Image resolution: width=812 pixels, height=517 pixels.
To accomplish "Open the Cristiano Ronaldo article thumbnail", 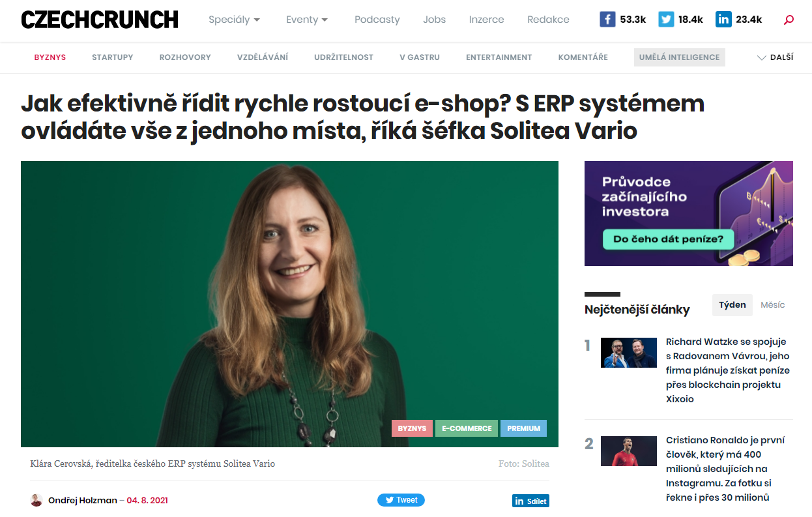I will click(x=629, y=451).
